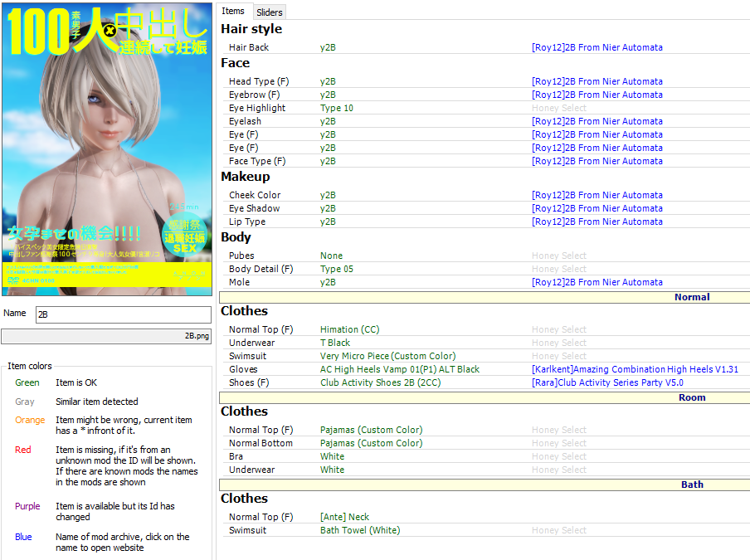750x560 pixels.
Task: Open the Roy12 mod link in Head Type (F) row
Action: click(597, 81)
